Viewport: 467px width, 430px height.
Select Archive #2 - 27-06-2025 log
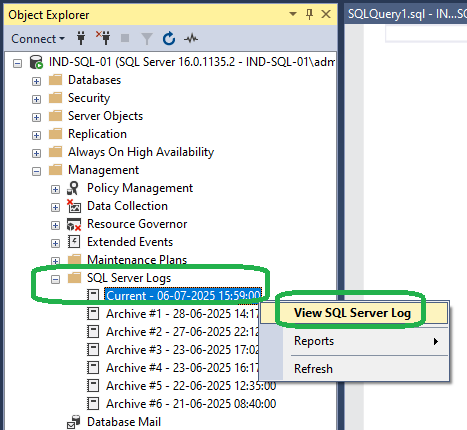182,332
